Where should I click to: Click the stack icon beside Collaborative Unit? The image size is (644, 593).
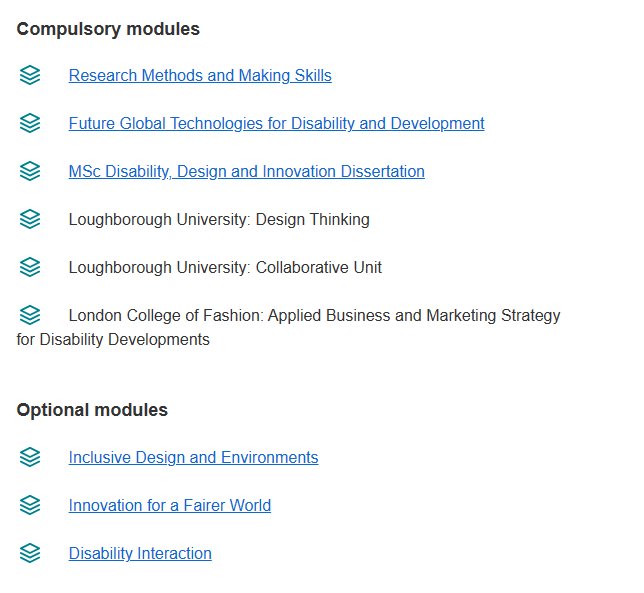(30, 267)
